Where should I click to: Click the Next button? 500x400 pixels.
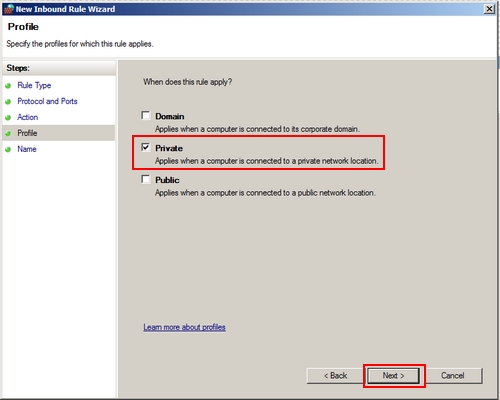point(393,376)
